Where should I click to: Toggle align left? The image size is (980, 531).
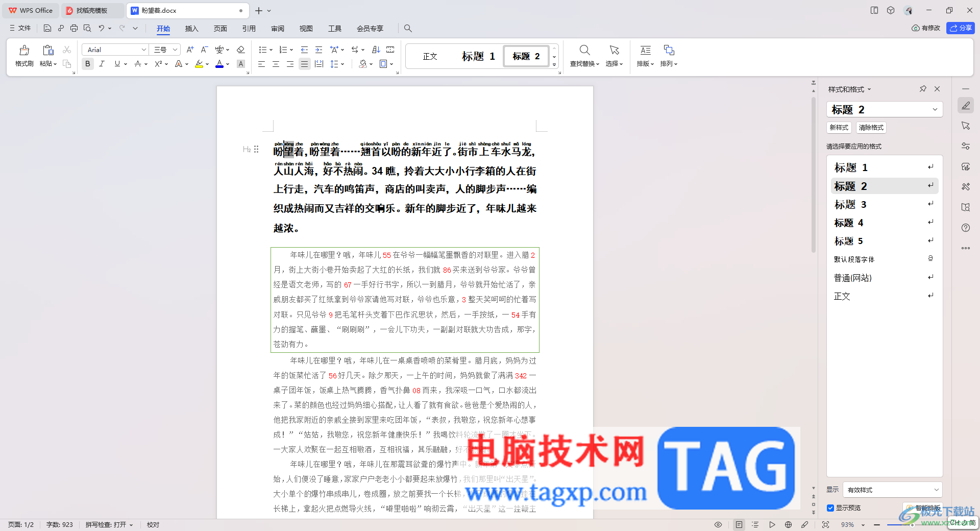pyautogui.click(x=261, y=64)
